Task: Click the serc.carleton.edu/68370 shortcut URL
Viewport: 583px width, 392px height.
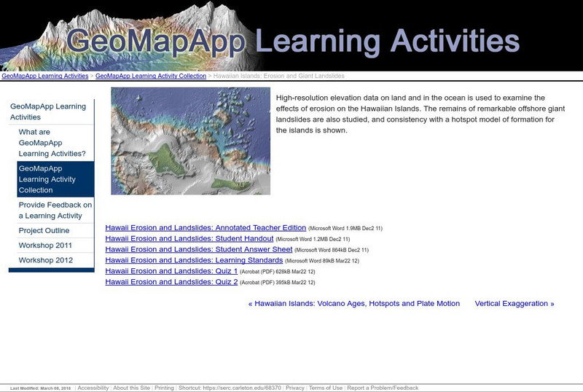Action: click(242, 388)
